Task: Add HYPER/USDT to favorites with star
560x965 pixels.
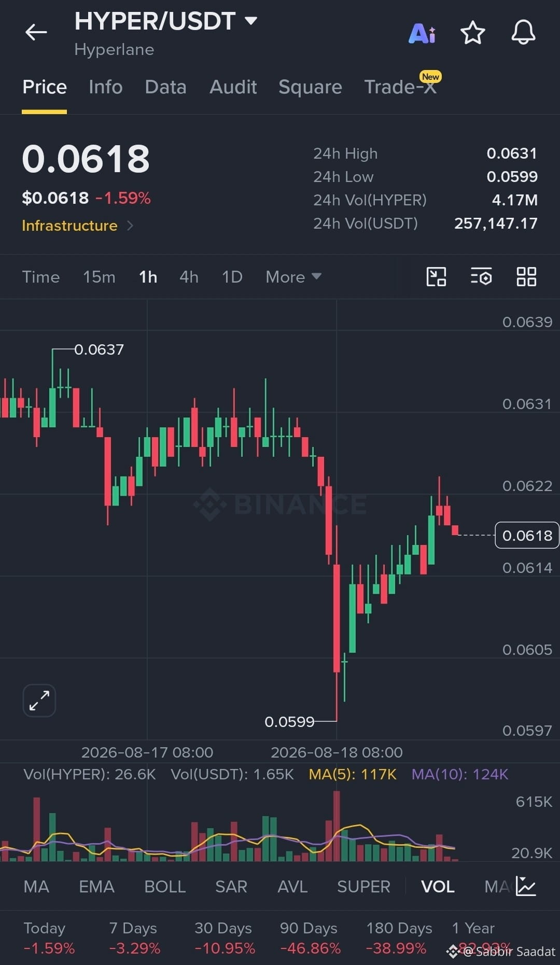Action: (x=472, y=33)
